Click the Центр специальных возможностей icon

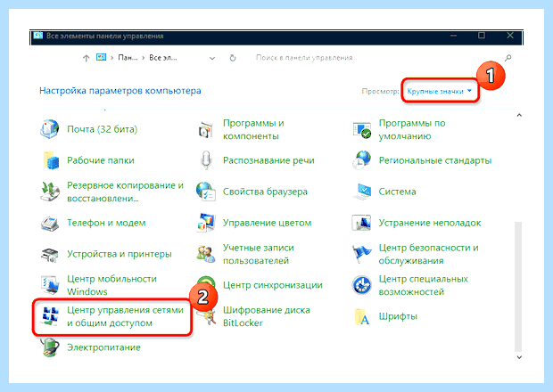361,285
